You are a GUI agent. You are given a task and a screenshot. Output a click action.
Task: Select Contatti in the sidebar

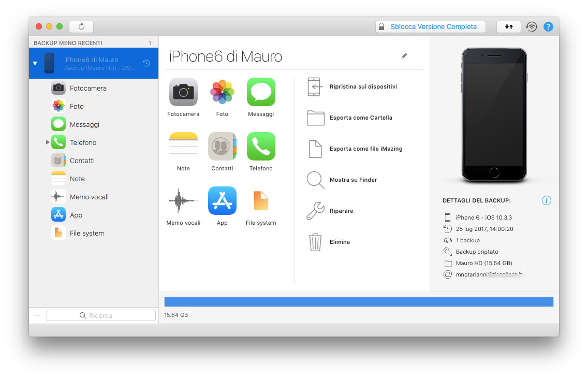coord(94,161)
